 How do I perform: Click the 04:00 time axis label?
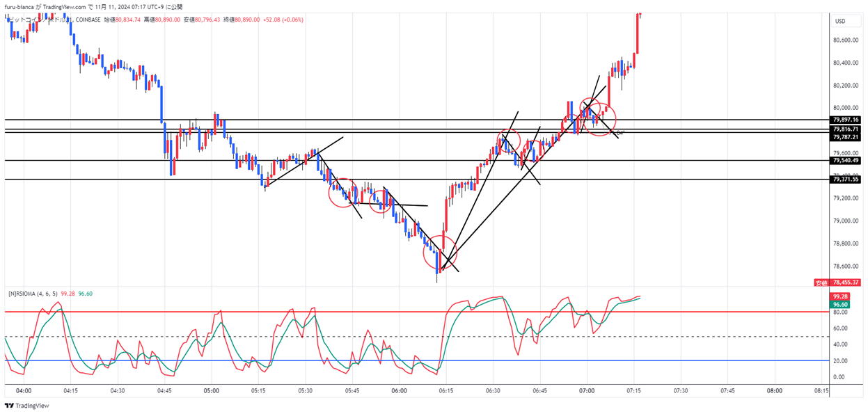(x=24, y=391)
